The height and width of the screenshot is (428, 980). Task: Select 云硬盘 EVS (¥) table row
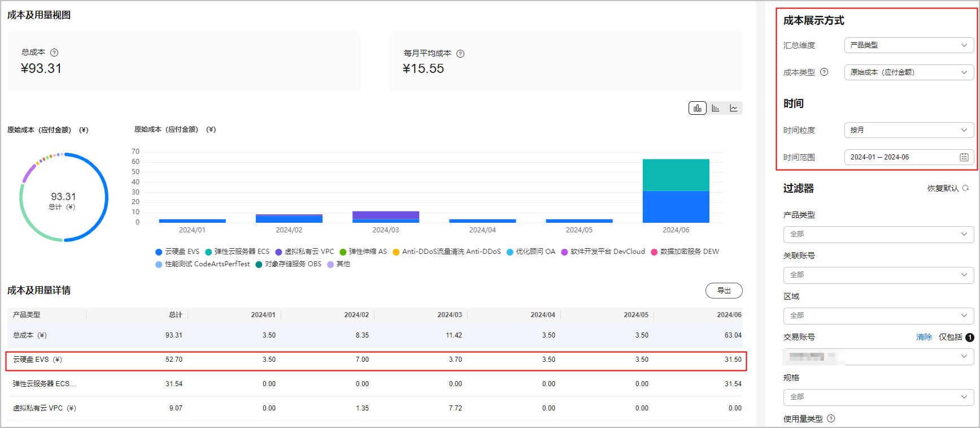(x=376, y=360)
